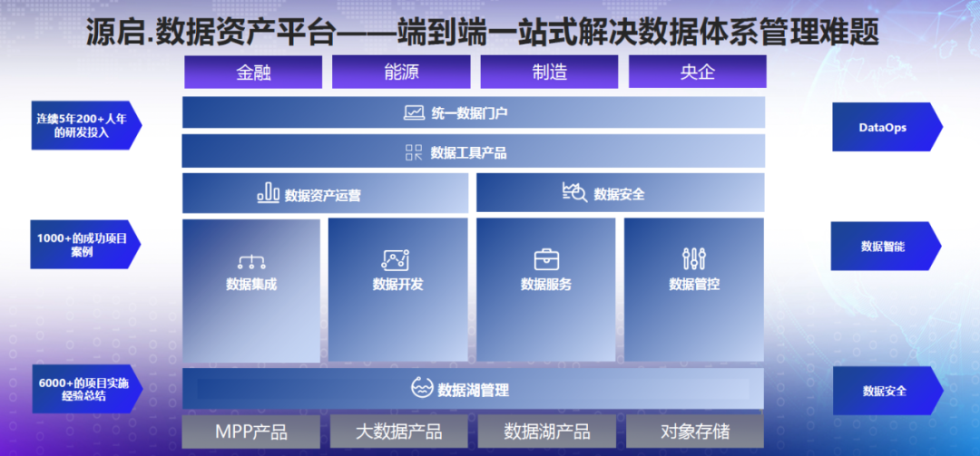
Task: Open the 数据集成 tile
Action: (x=251, y=290)
